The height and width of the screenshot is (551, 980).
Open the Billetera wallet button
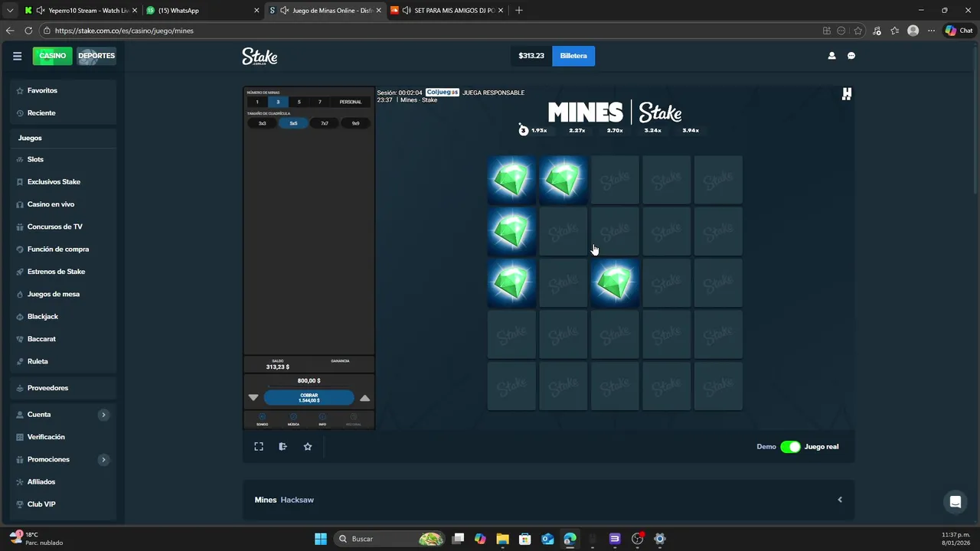(x=573, y=56)
